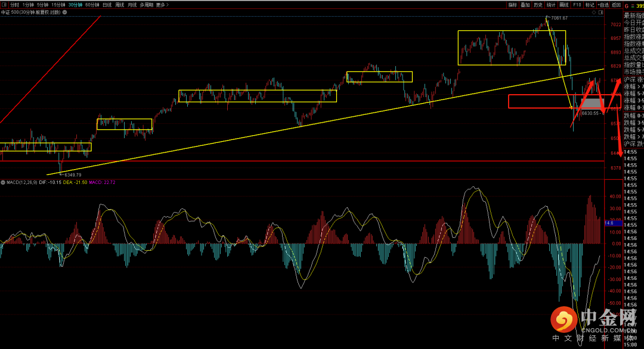Select the 5分钟 period
Image resolution: width=644 pixels, height=349 pixels.
point(43,5)
